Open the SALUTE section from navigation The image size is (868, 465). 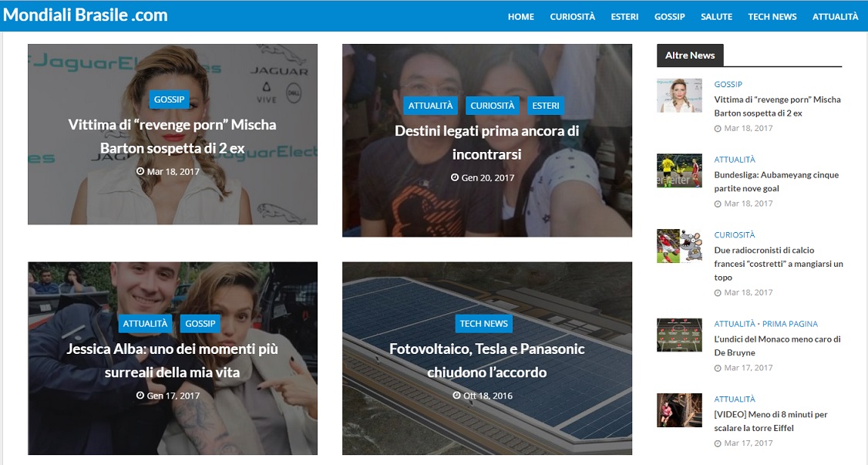click(716, 17)
